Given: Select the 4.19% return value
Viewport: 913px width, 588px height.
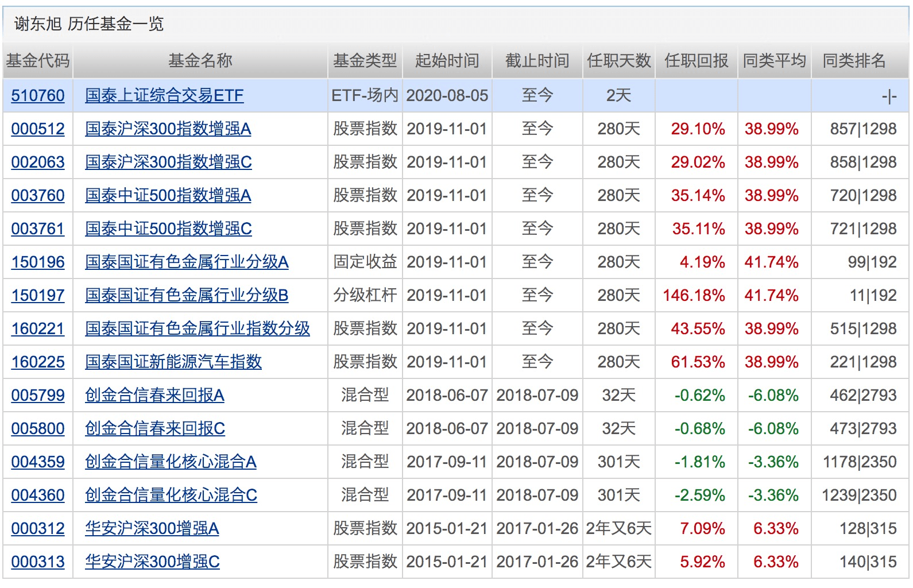Looking at the screenshot, I should coord(702,262).
